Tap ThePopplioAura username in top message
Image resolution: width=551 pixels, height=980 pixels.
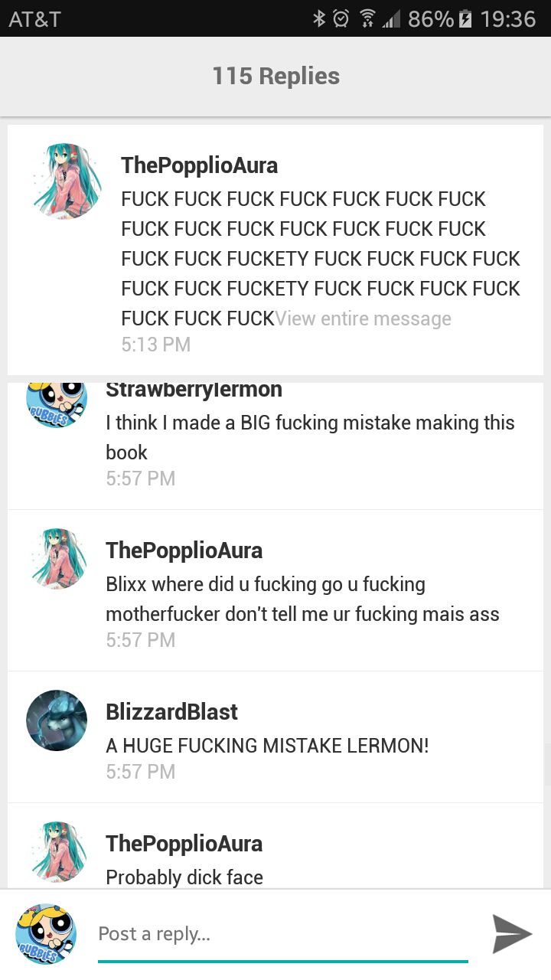pos(199,165)
